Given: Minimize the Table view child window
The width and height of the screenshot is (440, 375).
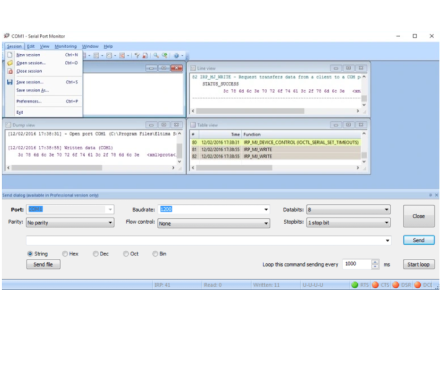Looking at the screenshot, I should point(336,125).
